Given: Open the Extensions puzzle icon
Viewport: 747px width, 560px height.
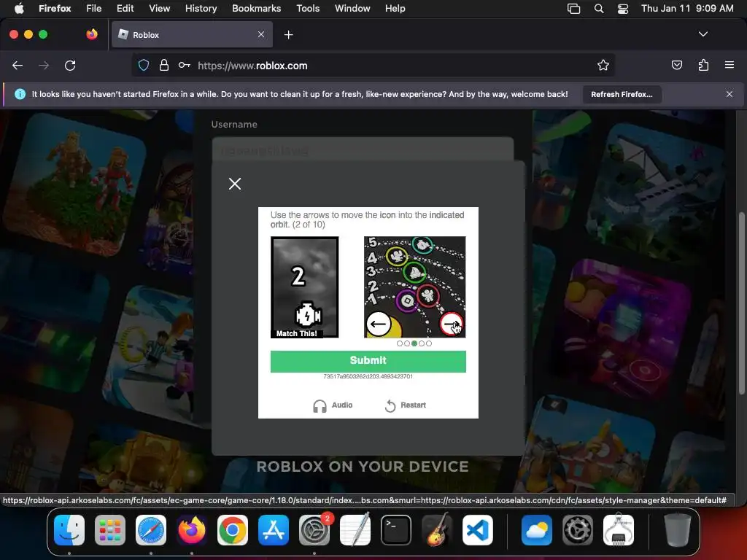Looking at the screenshot, I should tap(703, 65).
